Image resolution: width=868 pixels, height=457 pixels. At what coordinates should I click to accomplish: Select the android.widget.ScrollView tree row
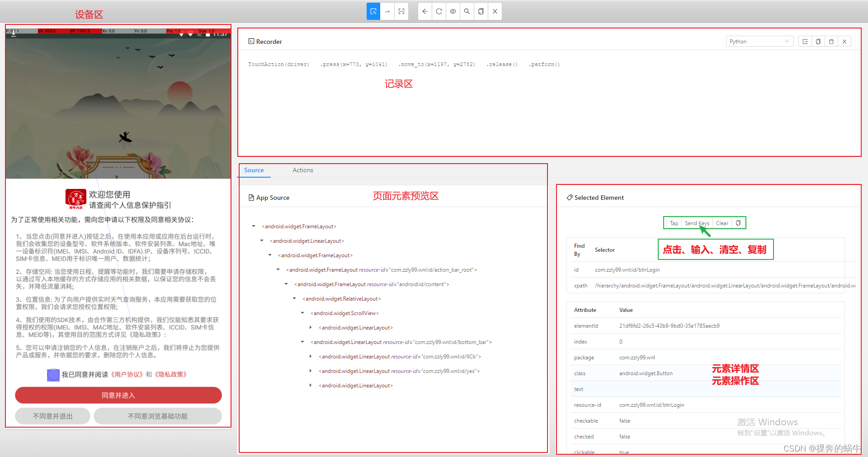coord(344,313)
